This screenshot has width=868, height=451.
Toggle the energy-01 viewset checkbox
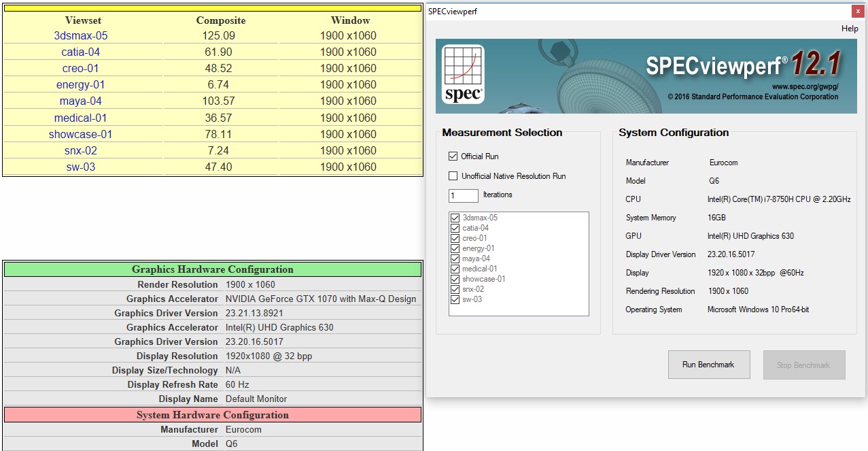tap(455, 248)
